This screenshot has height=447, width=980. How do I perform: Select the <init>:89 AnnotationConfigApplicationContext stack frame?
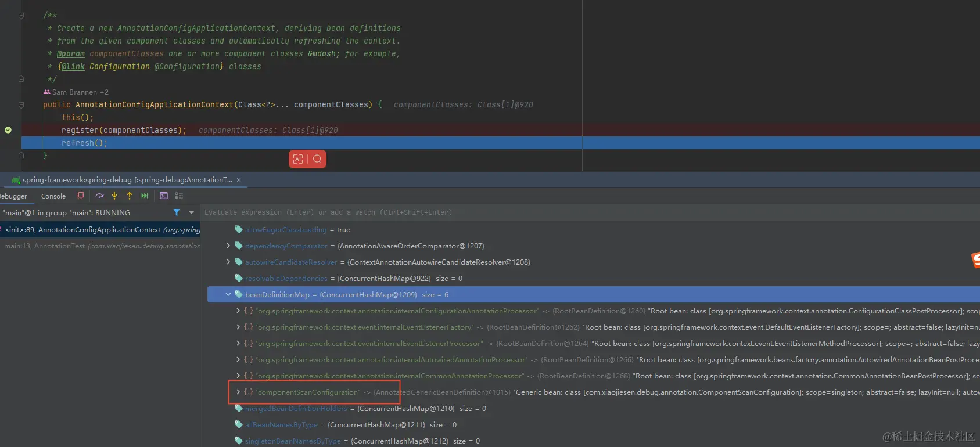pyautogui.click(x=100, y=229)
